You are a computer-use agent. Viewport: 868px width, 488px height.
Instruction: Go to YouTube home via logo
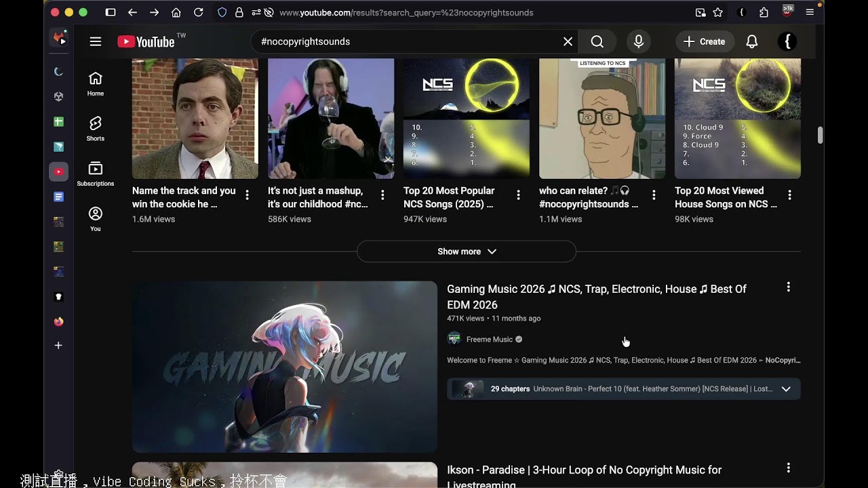click(x=146, y=41)
